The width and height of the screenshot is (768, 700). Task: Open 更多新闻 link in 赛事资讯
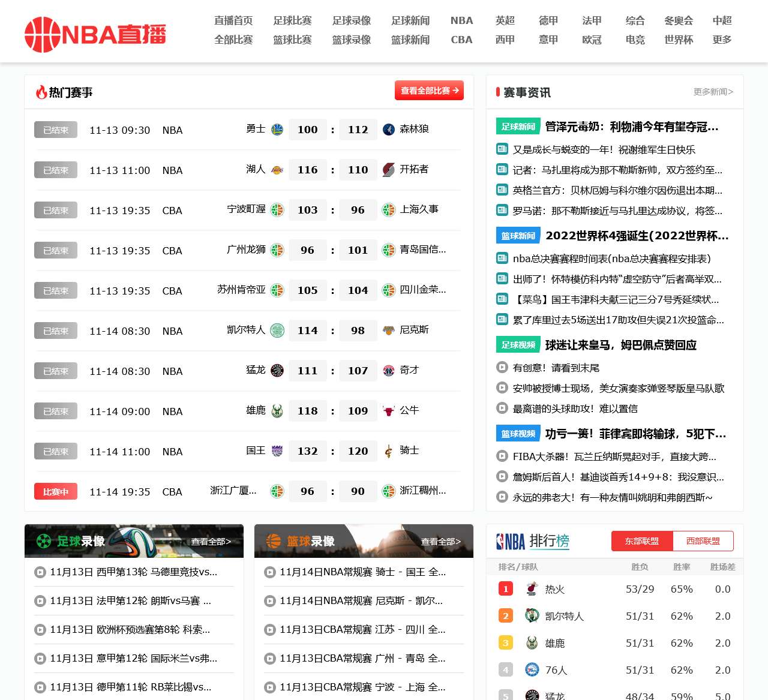pos(713,92)
